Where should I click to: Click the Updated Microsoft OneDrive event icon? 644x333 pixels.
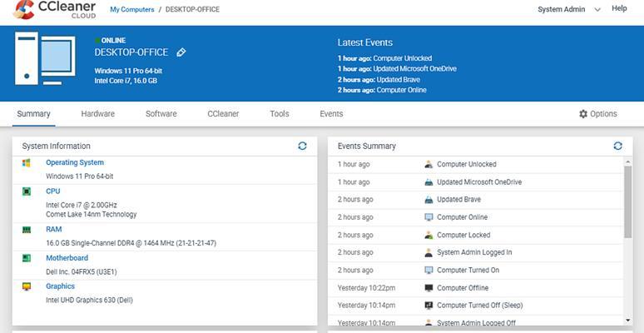(x=429, y=182)
